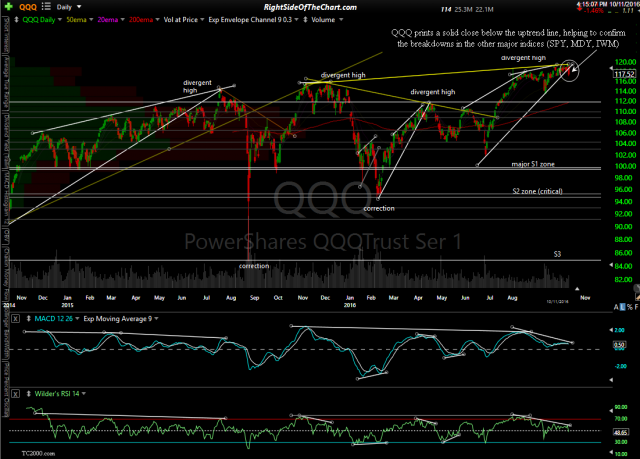Screen dimensions: 640x459
Task: Open the 200ema indicator dropdown
Action: (x=157, y=20)
